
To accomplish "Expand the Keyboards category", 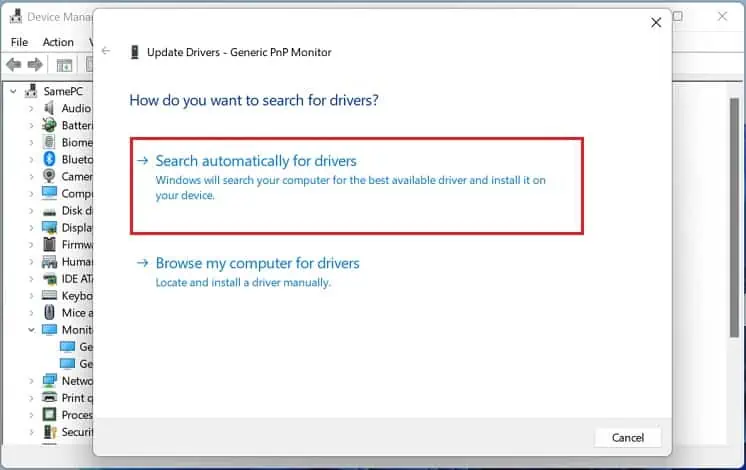I will tap(31, 296).
